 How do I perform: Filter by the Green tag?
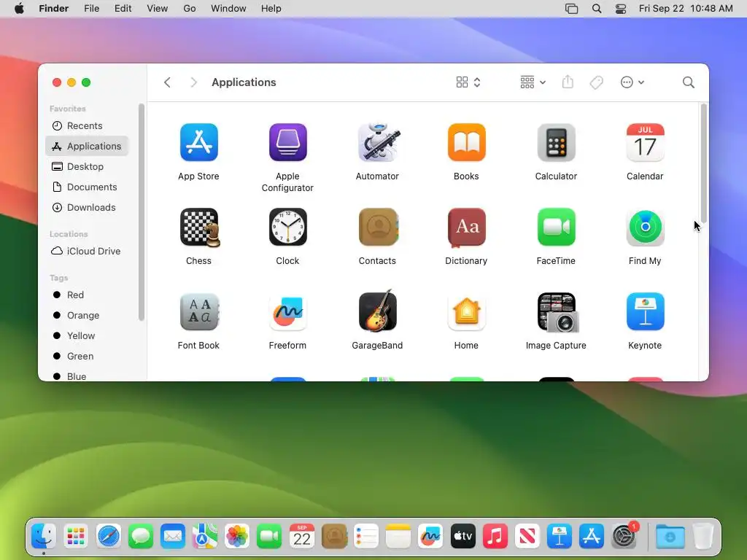point(88,357)
